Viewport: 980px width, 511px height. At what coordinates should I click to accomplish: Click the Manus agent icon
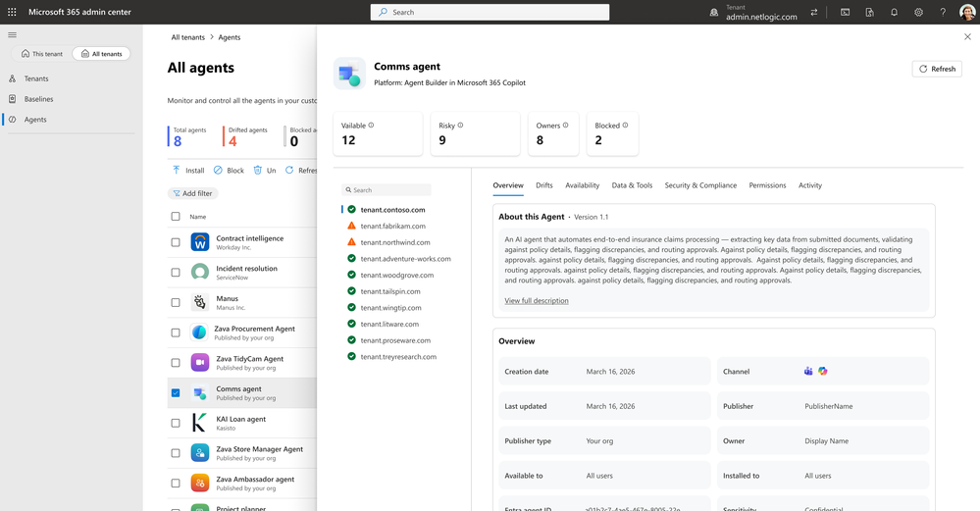[200, 302]
